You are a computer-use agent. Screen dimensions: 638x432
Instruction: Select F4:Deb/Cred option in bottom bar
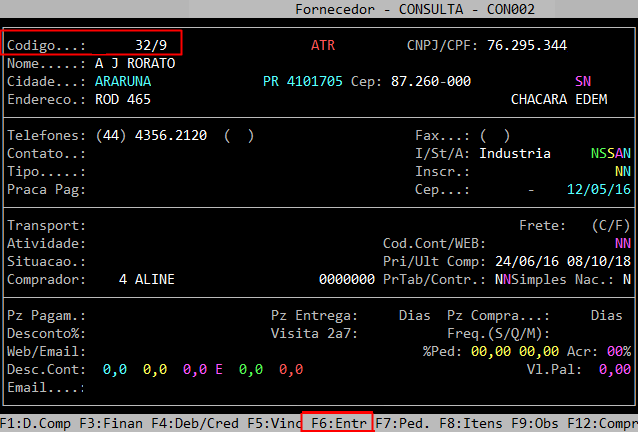pos(194,423)
